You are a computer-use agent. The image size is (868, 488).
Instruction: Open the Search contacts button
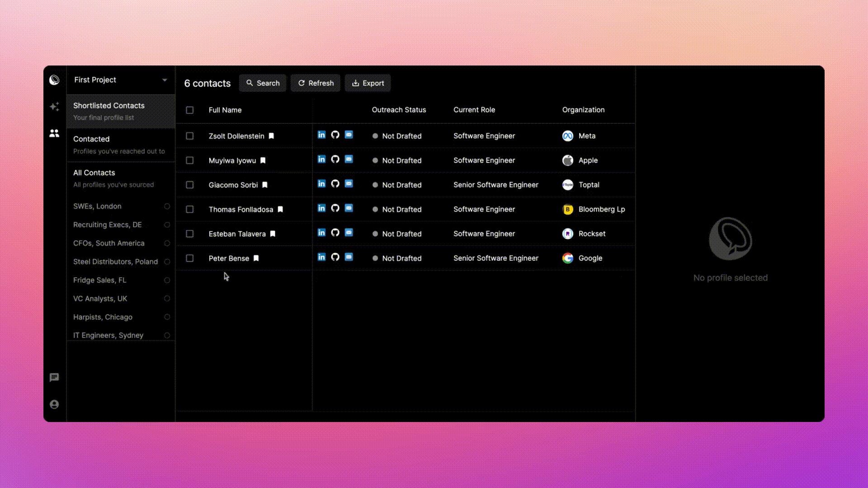(x=262, y=83)
